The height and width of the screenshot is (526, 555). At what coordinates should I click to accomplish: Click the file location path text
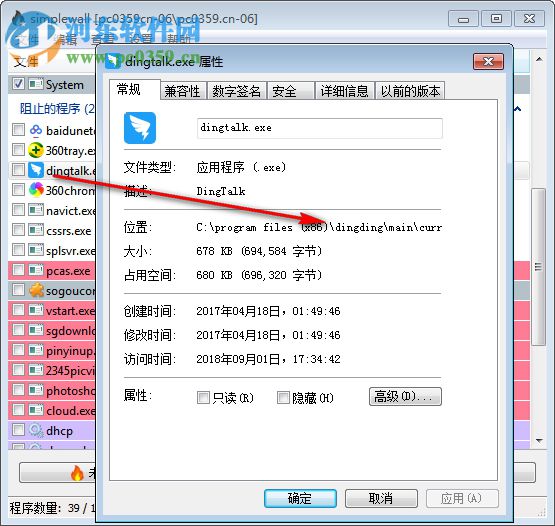coord(319,227)
